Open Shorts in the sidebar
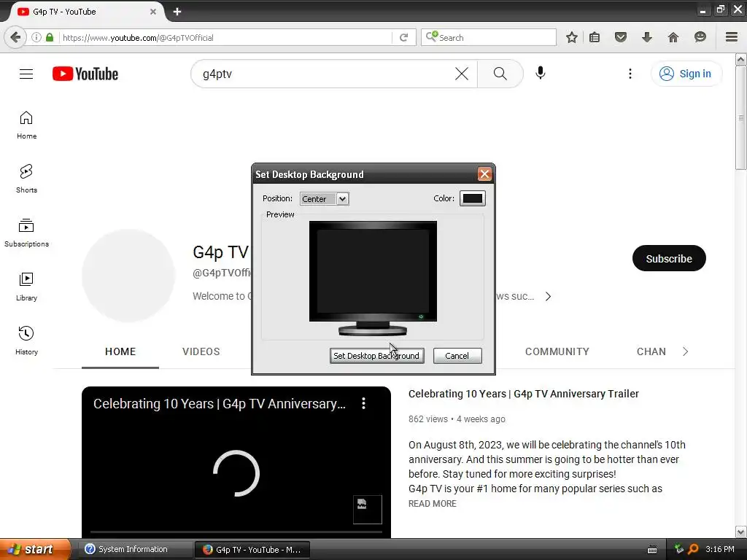 (x=27, y=179)
